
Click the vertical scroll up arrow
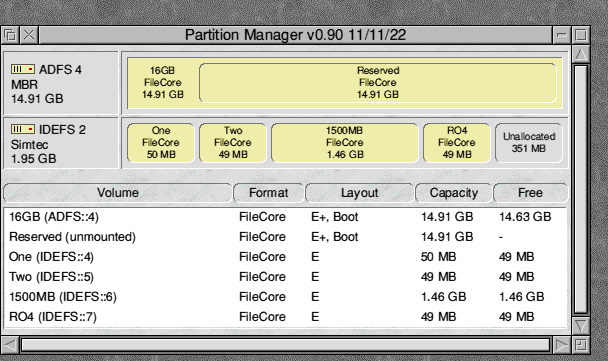coord(580,54)
